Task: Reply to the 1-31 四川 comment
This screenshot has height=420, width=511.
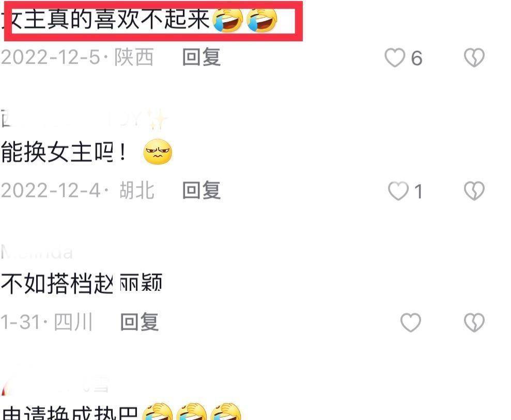Action: (x=140, y=322)
